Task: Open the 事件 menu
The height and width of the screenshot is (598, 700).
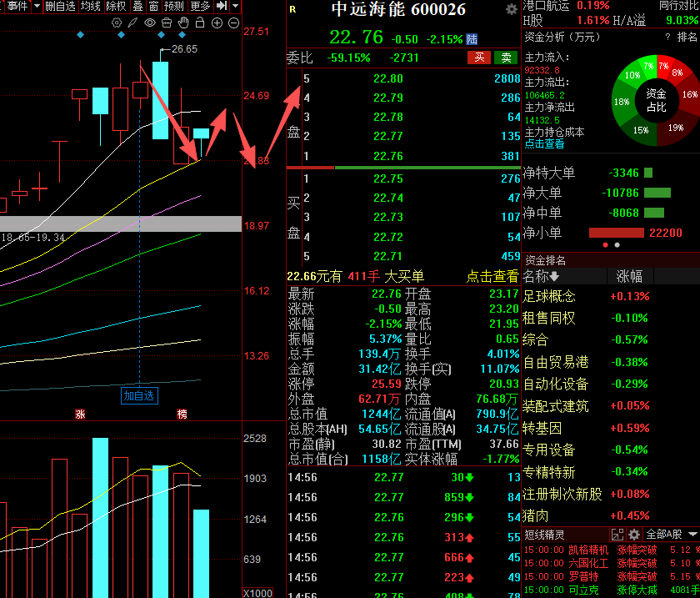Action: (x=17, y=7)
